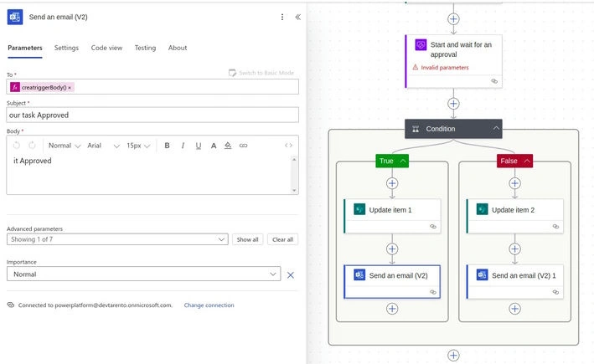Click the connection icon beside Connected to
This screenshot has width=594, height=364.
11,305
